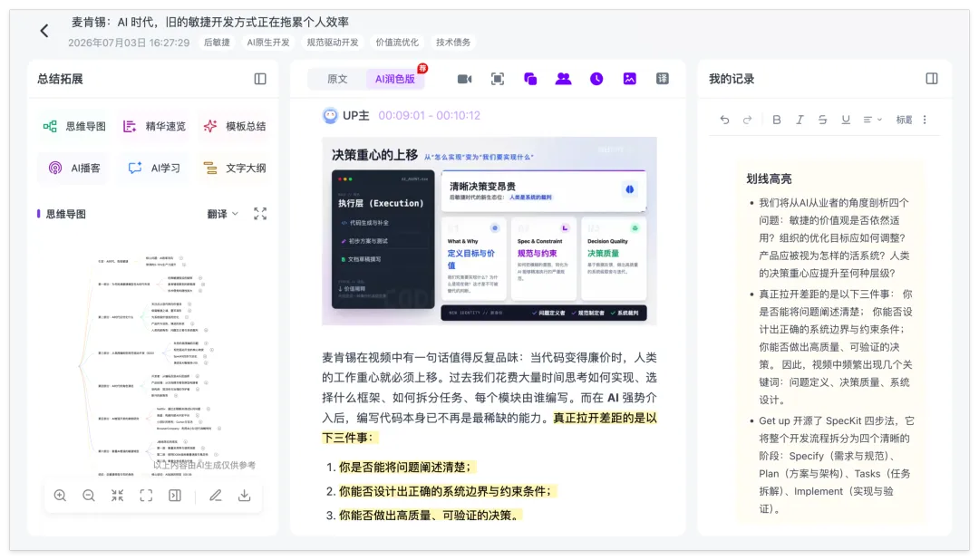Toggle italic formatting in notes
Viewport: 979px width, 560px height.
point(800,120)
